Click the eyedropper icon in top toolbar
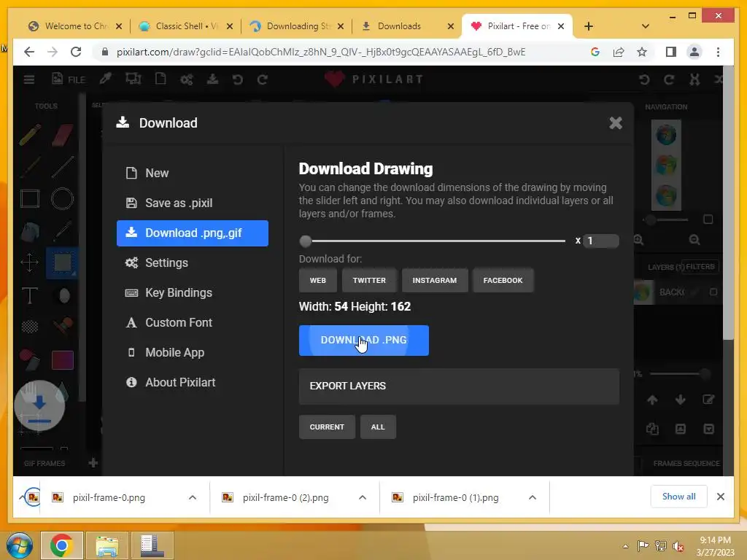Screen dimensions: 747x560 coord(105,79)
